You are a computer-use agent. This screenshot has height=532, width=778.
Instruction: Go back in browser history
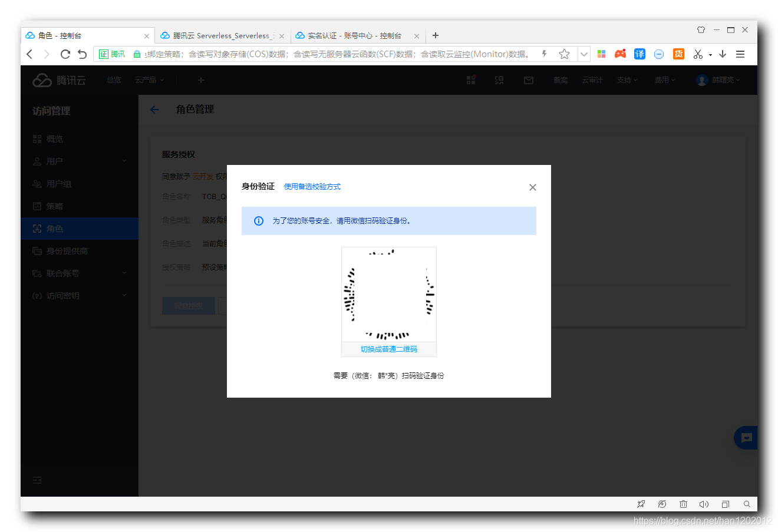pyautogui.click(x=29, y=54)
